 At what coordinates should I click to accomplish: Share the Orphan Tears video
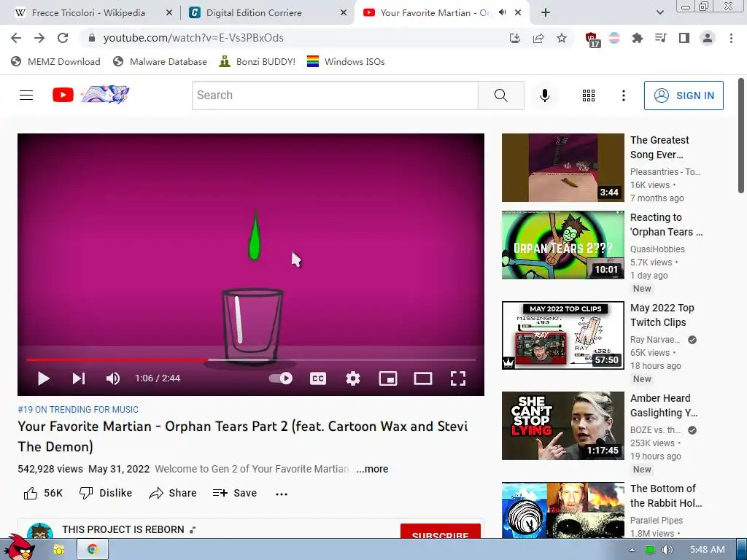172,494
